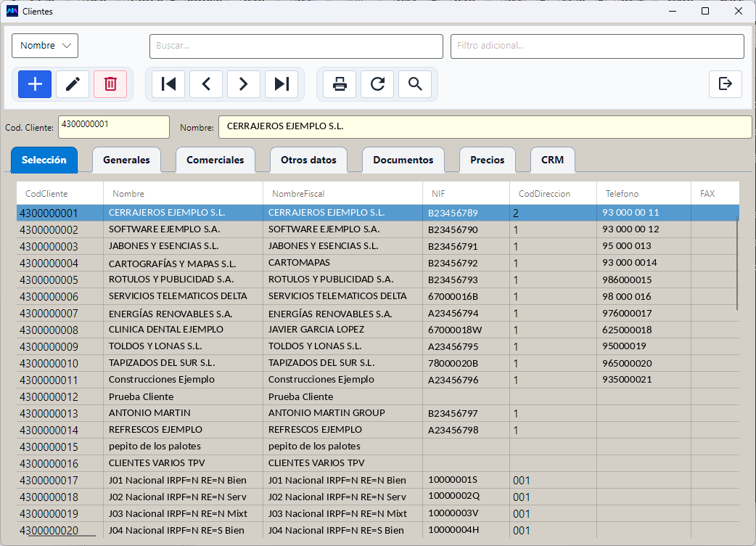Image resolution: width=756 pixels, height=546 pixels.
Task: Click the red trash delete icon
Action: tap(110, 84)
